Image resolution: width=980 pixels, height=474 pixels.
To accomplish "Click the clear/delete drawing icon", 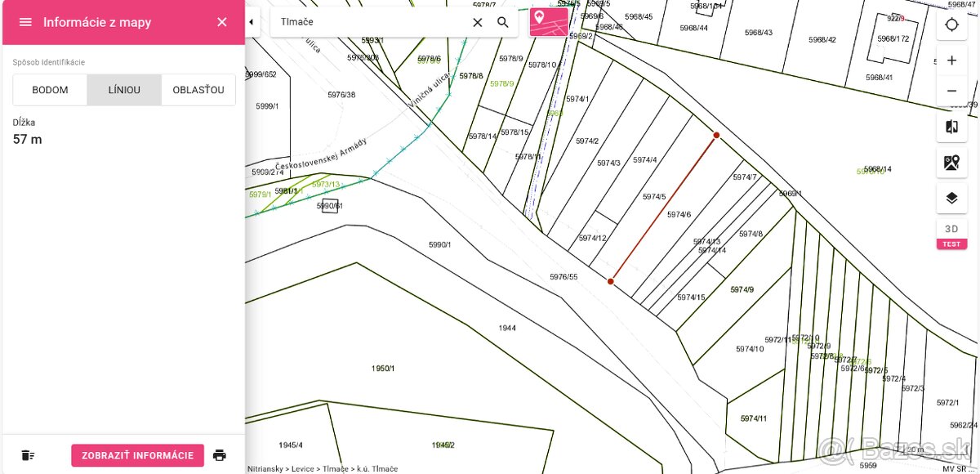I will click(x=29, y=455).
